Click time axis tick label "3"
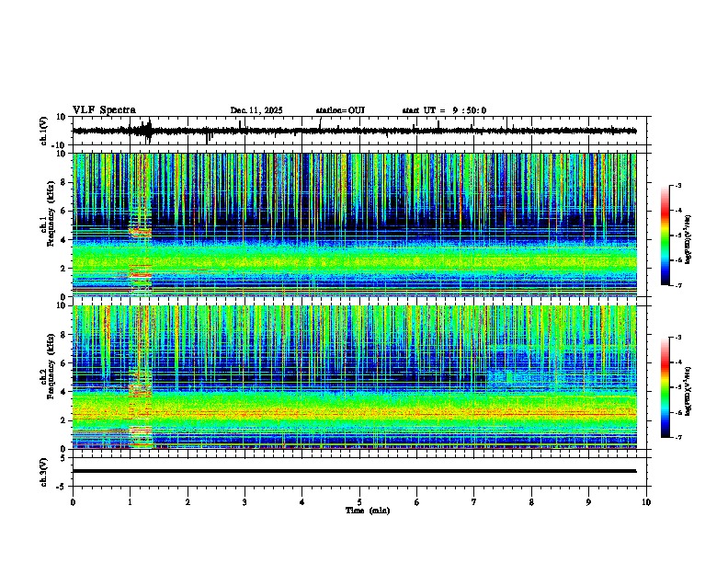This screenshot has height=563, width=728. tap(245, 502)
